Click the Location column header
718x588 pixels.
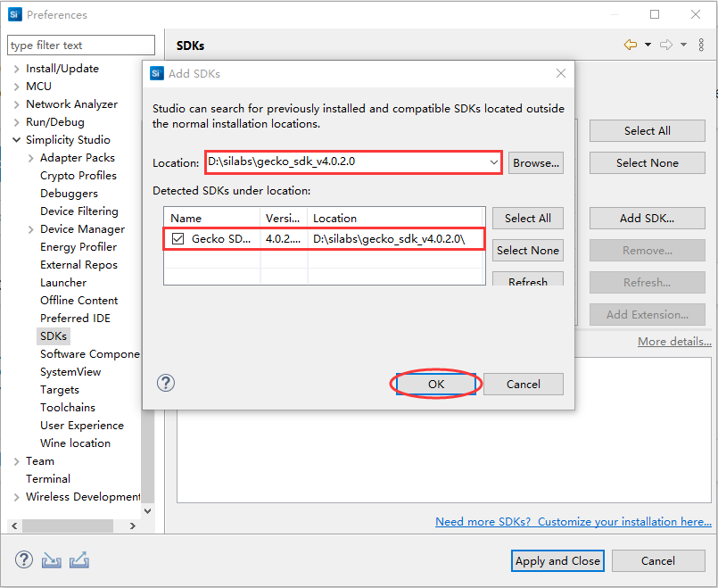(396, 218)
